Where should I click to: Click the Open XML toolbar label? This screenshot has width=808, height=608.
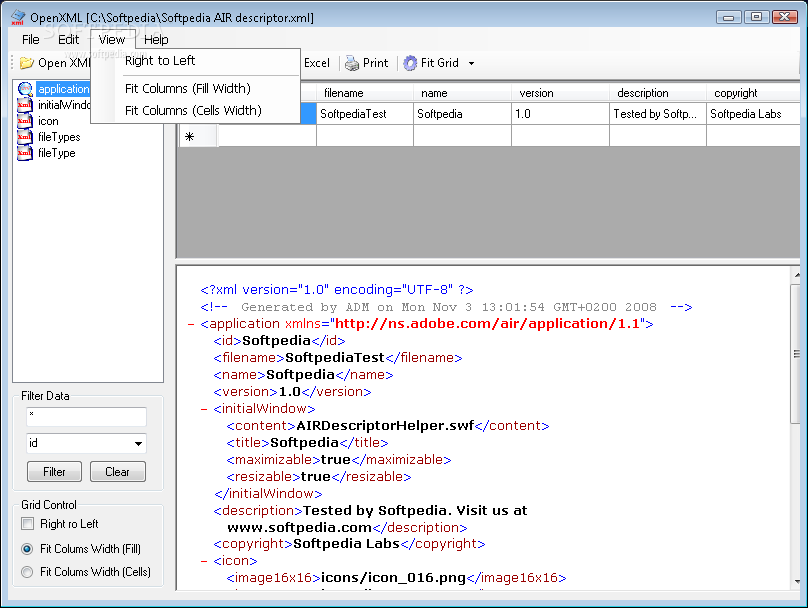pyautogui.click(x=64, y=63)
